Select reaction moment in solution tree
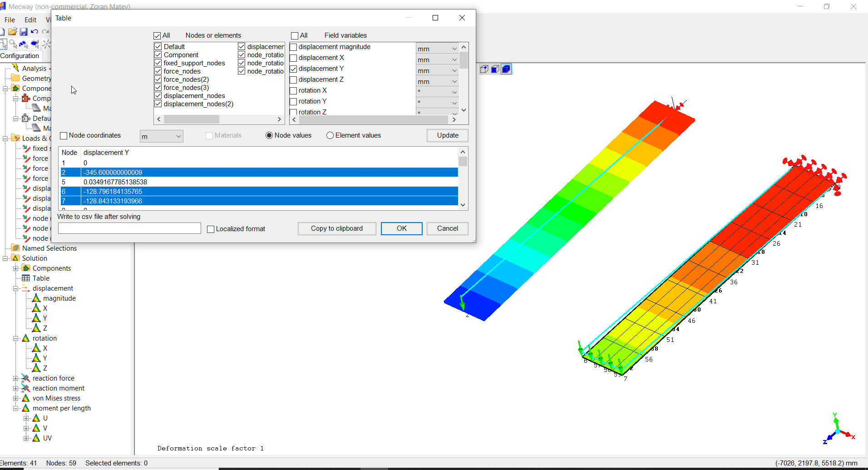The image size is (868, 470). tap(58, 388)
